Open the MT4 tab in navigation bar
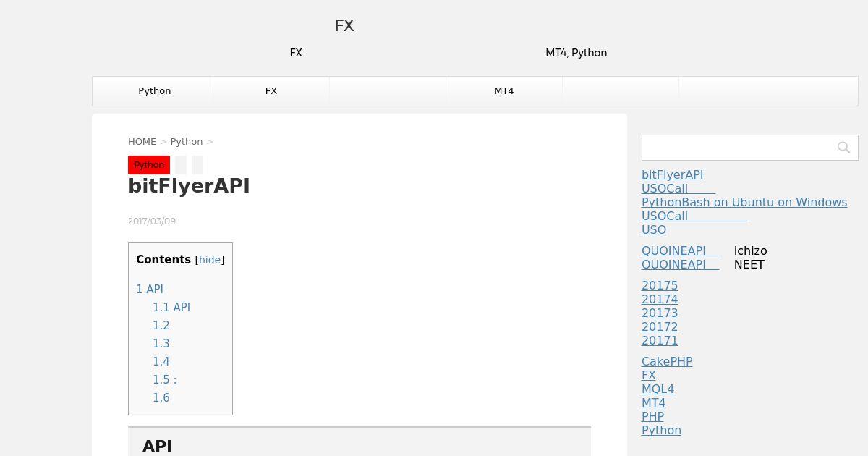Image resolution: width=868 pixels, height=456 pixels. (x=504, y=91)
